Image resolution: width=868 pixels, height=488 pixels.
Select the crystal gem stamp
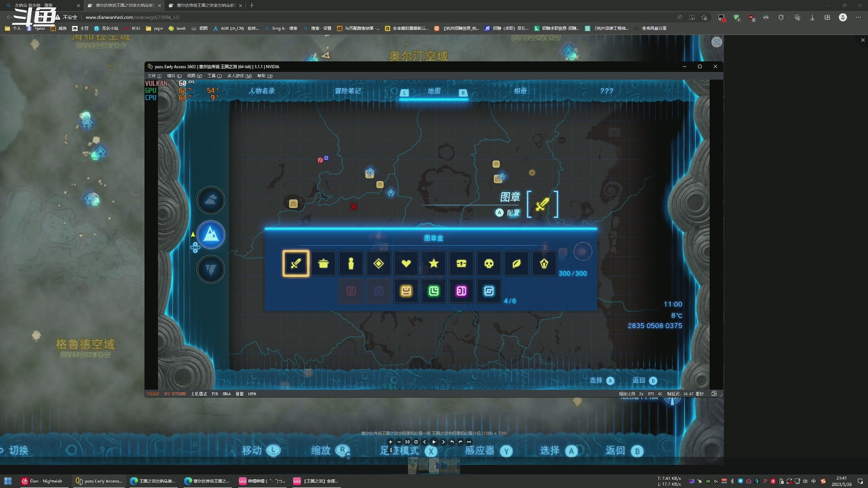[544, 263]
